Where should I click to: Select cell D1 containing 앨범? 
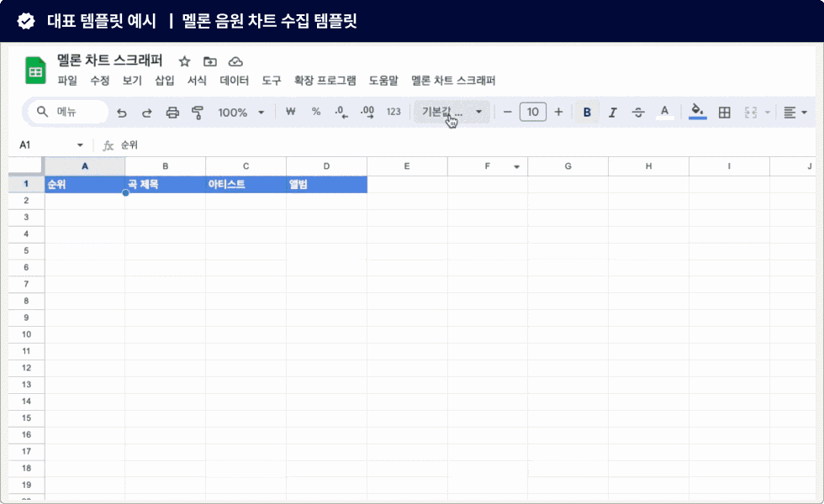[326, 184]
